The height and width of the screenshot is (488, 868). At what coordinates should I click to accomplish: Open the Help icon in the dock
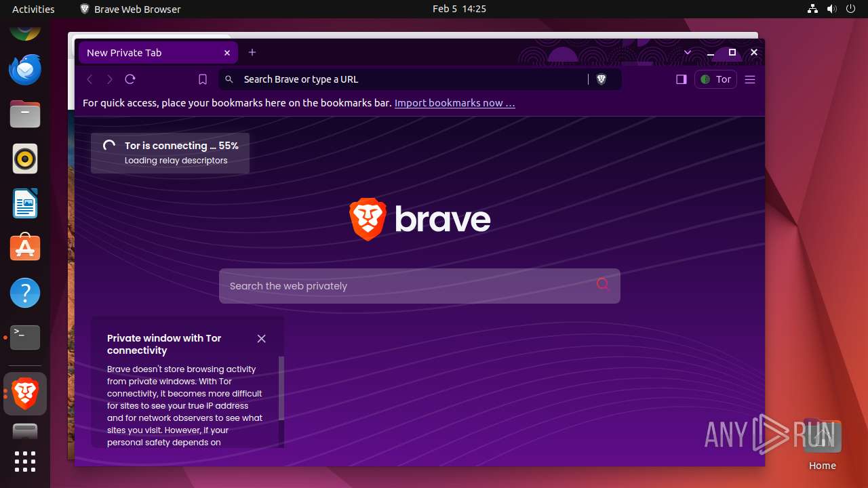tap(25, 293)
